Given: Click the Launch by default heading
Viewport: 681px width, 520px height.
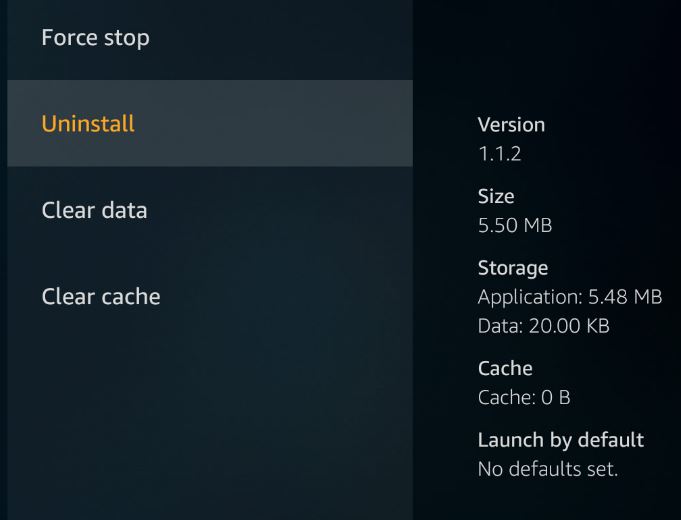Looking at the screenshot, I should (x=560, y=440).
